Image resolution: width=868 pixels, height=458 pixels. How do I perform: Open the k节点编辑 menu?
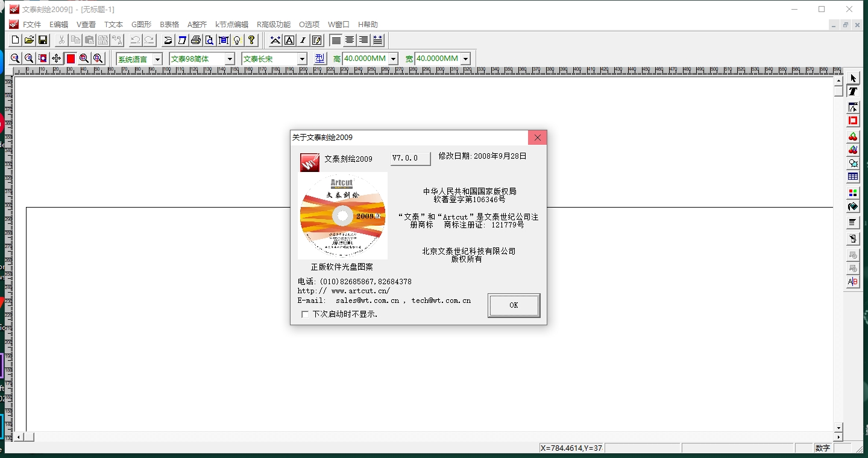(232, 25)
